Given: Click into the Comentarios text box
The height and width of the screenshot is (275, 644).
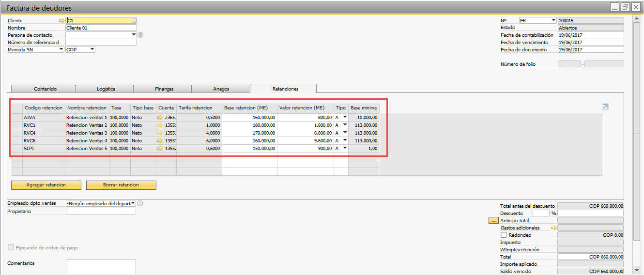Looking at the screenshot, I should pos(101,267).
